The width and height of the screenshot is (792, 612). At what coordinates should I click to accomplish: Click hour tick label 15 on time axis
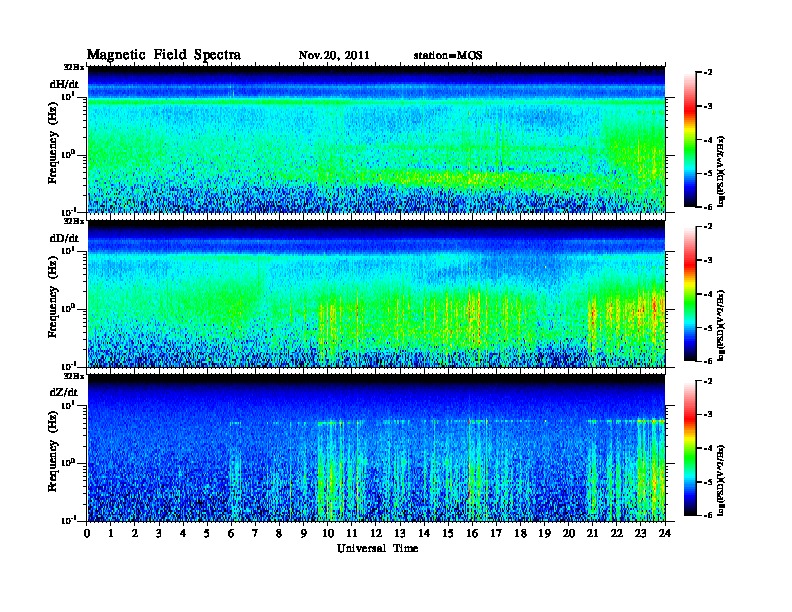pos(448,534)
